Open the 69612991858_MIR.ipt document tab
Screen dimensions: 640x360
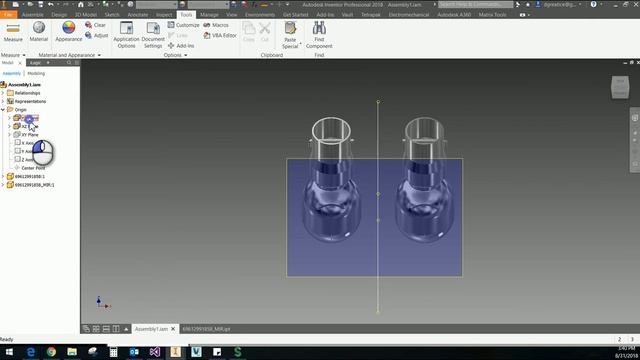[206, 329]
